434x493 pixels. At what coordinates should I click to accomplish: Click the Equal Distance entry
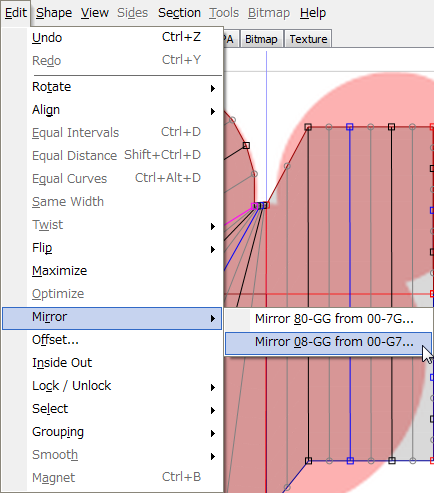click(112, 156)
